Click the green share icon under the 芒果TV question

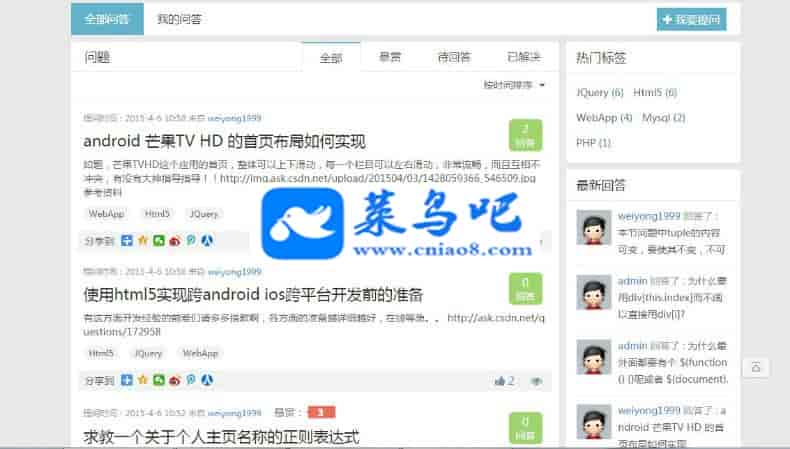click(x=159, y=240)
